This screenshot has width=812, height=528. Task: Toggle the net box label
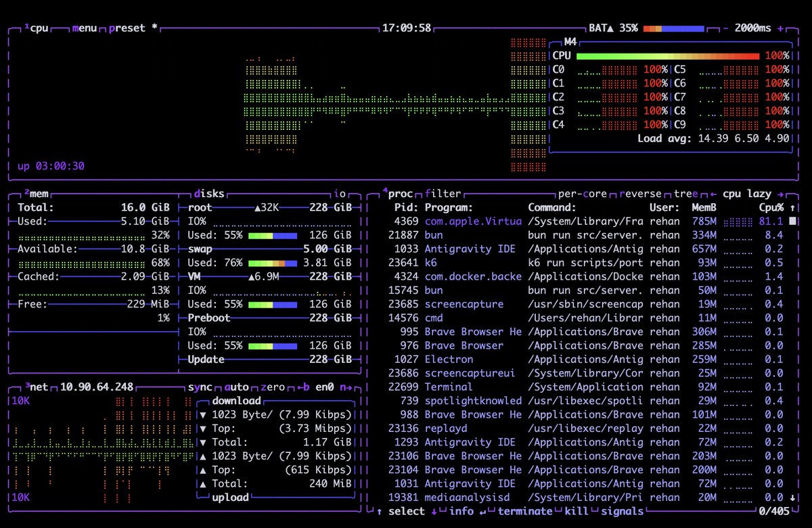click(x=37, y=387)
